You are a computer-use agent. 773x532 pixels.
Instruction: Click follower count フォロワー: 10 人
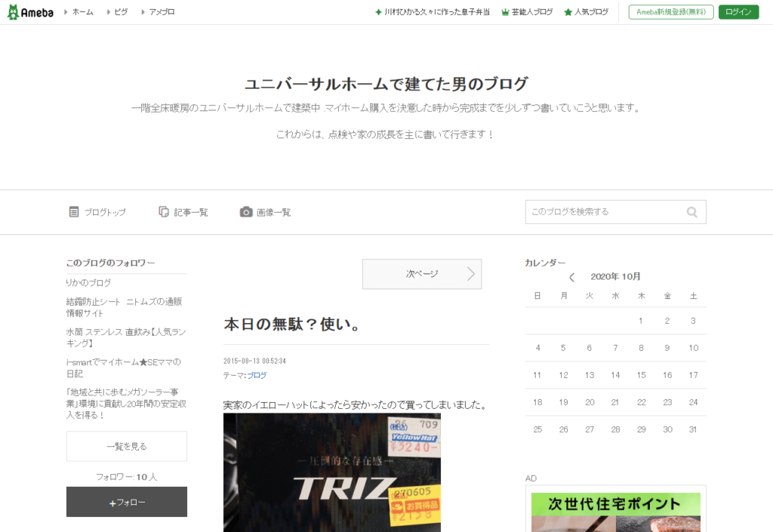pos(127,477)
